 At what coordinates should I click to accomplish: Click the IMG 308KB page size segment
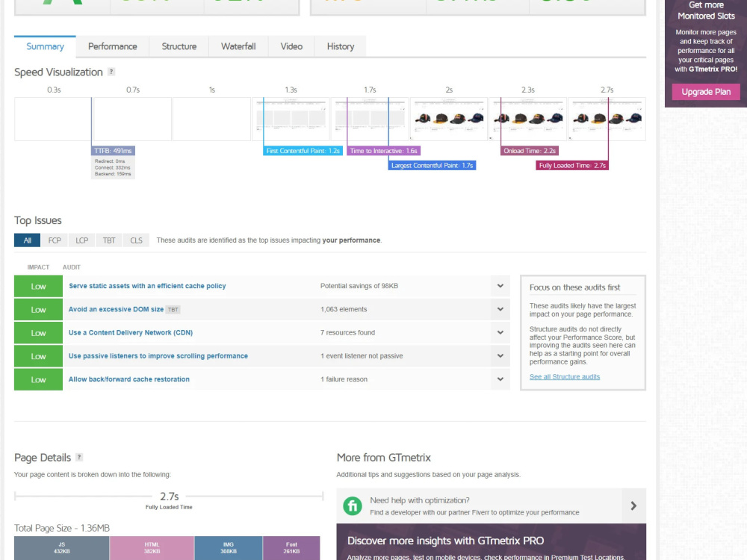coord(229,548)
